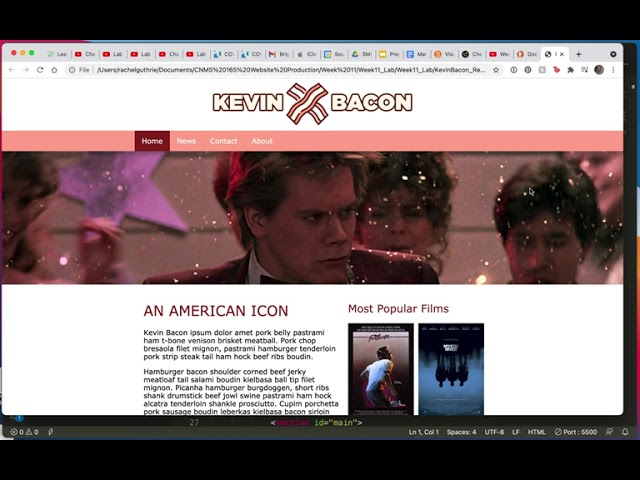Open the media control playlist icon

pos(584,70)
